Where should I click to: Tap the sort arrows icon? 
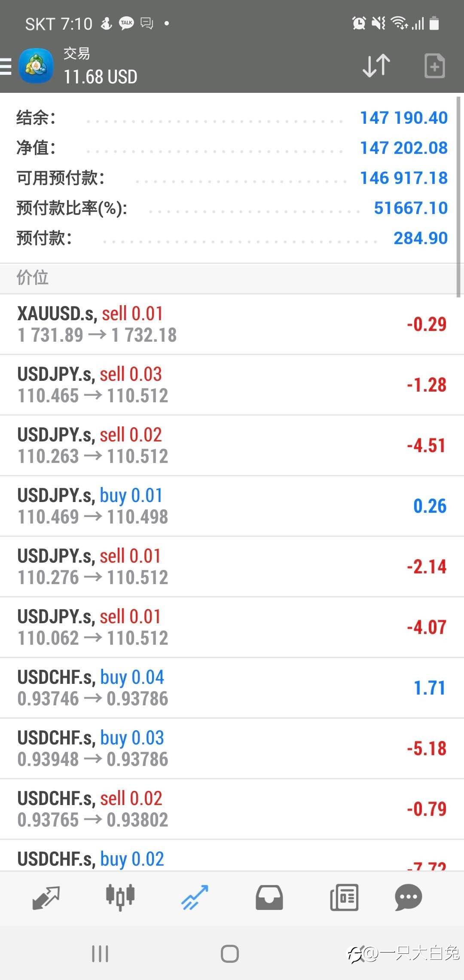tap(376, 66)
